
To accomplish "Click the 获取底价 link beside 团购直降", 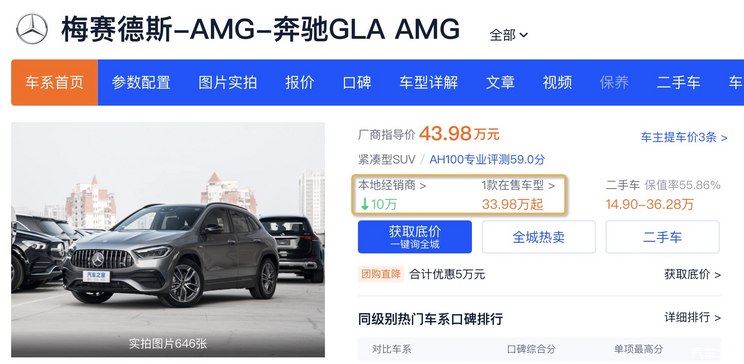I will pos(692,274).
